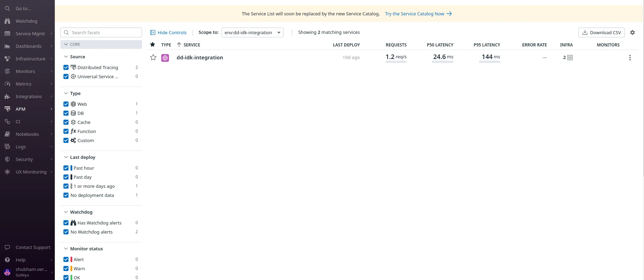Collapse the Monitor status section
The image size is (644, 280).
tap(66, 249)
